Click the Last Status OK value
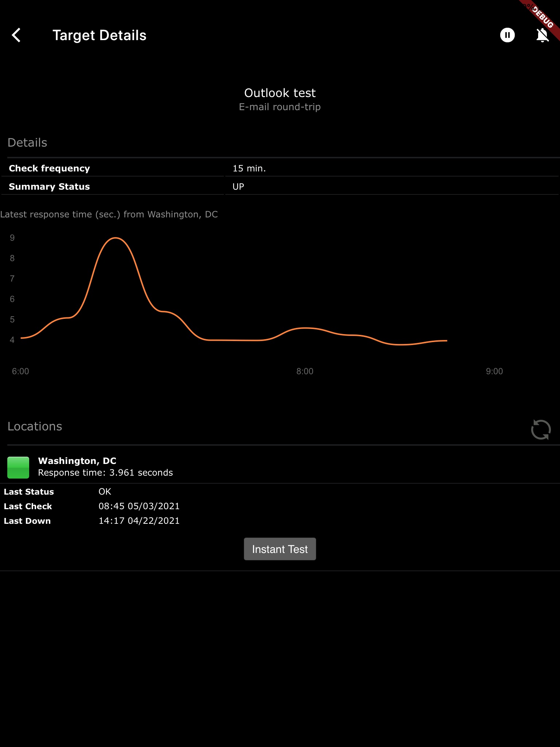The image size is (560, 747). tap(105, 492)
